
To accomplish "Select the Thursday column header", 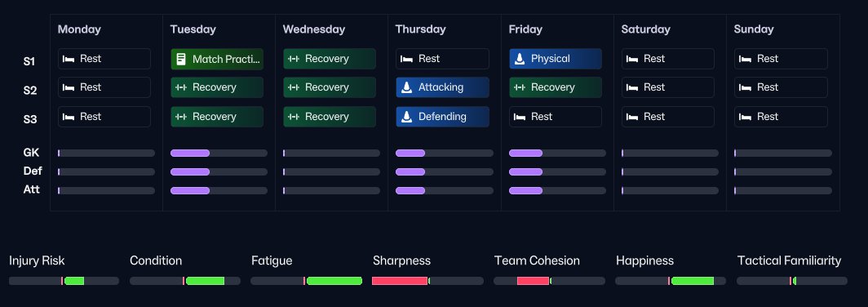I will [421, 29].
